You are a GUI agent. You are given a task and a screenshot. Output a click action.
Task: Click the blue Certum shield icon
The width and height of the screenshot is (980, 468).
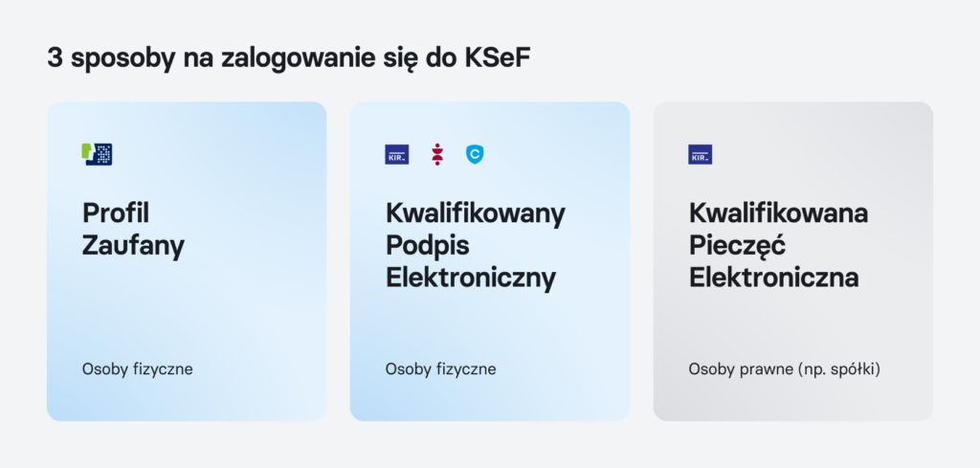click(x=475, y=154)
